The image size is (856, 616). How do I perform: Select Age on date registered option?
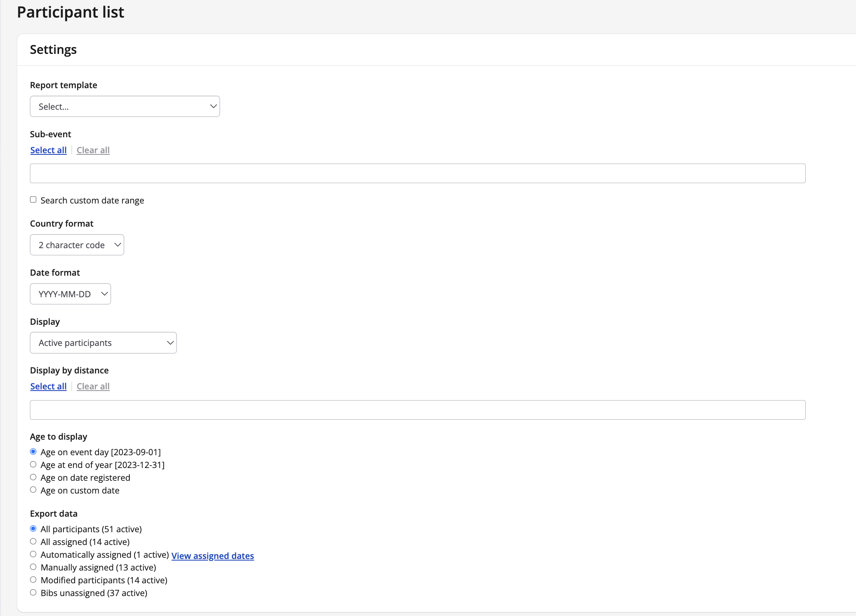[34, 477]
